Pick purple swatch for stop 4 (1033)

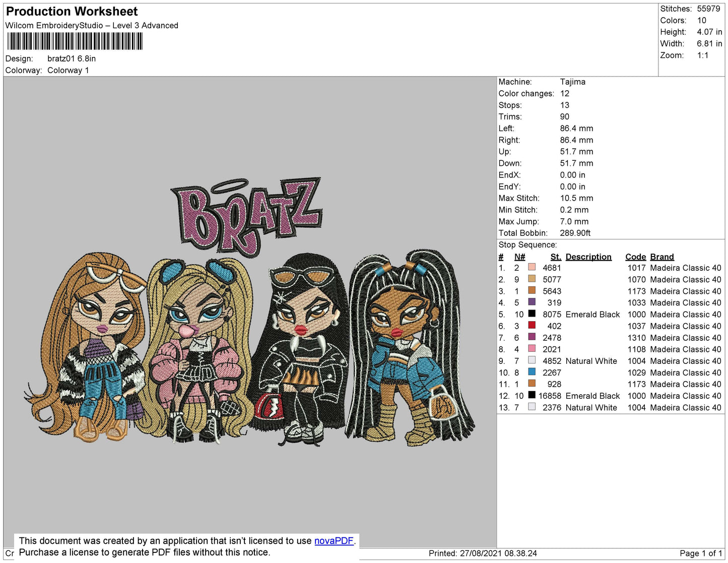pyautogui.click(x=532, y=302)
